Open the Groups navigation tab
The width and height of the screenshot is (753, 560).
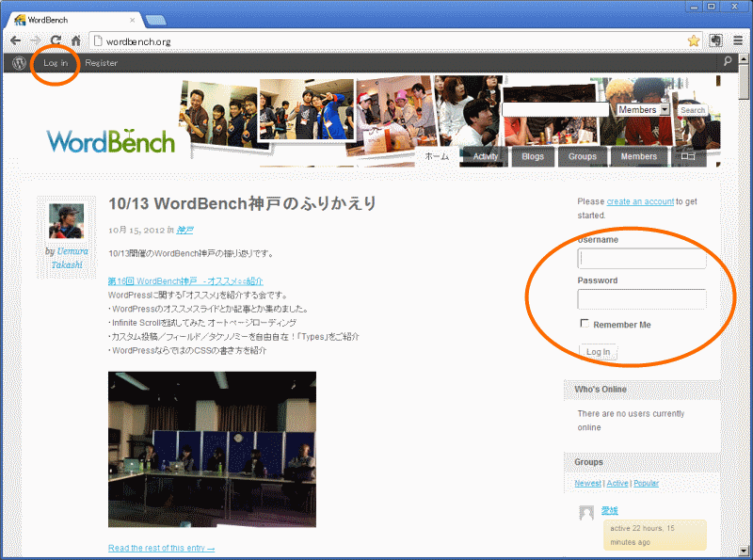(582, 156)
